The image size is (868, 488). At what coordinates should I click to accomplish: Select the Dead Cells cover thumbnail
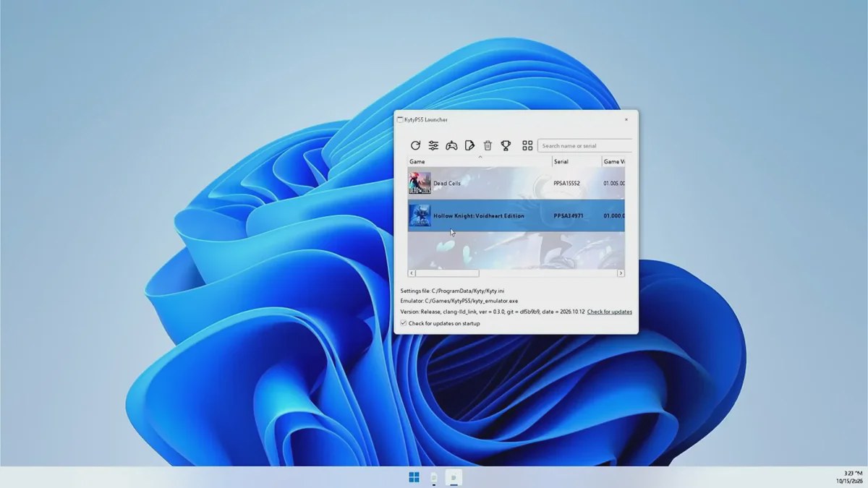(x=420, y=183)
